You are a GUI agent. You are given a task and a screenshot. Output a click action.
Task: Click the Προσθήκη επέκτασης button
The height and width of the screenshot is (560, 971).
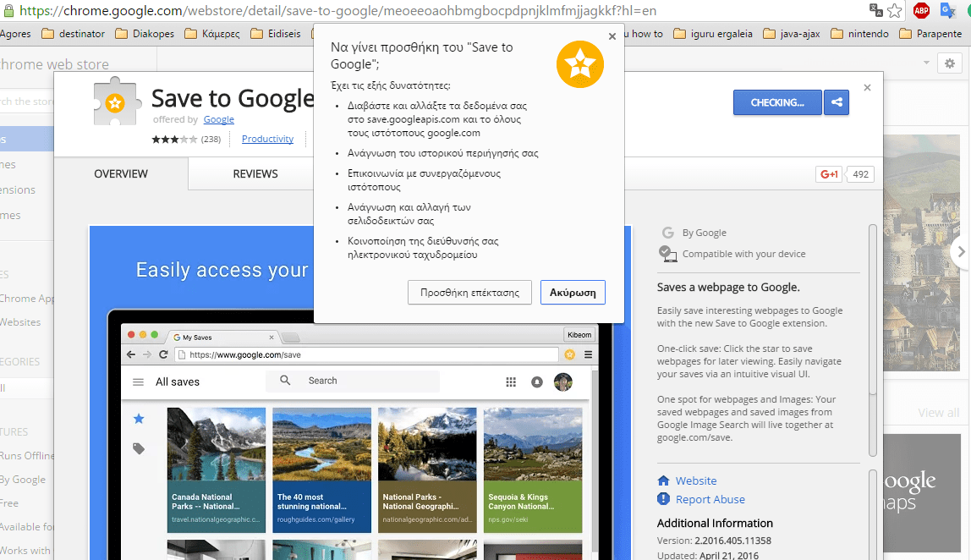coord(469,293)
